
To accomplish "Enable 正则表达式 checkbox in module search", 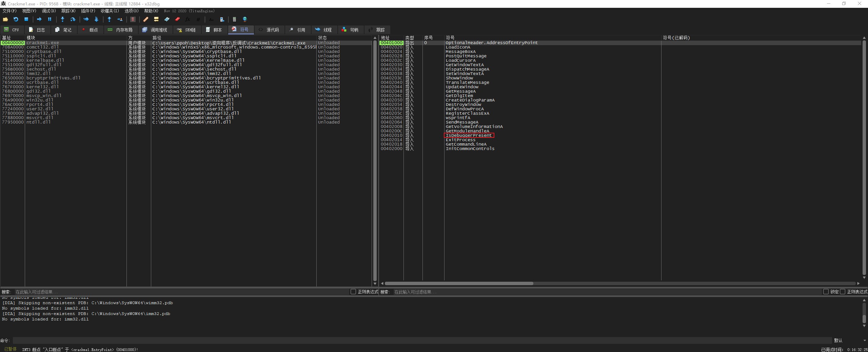I will [x=353, y=292].
